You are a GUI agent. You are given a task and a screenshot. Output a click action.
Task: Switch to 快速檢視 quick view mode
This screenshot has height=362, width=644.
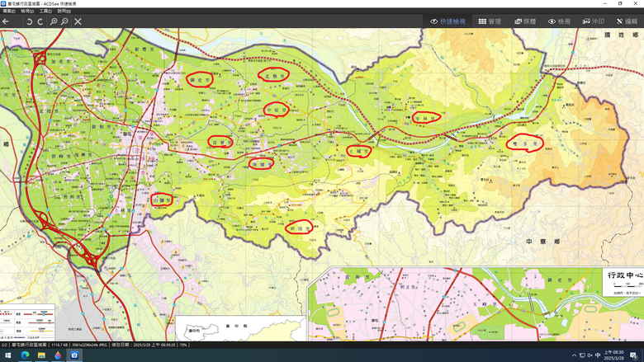[447, 21]
